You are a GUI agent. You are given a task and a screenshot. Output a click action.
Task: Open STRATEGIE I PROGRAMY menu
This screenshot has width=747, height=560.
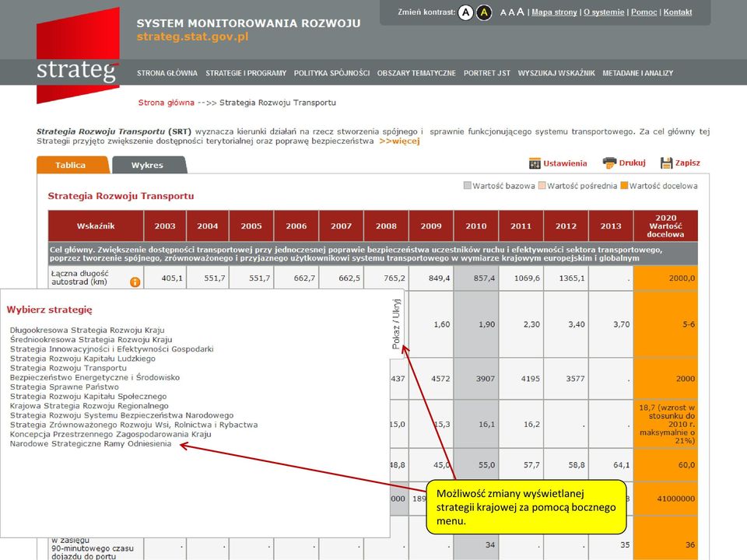click(246, 73)
